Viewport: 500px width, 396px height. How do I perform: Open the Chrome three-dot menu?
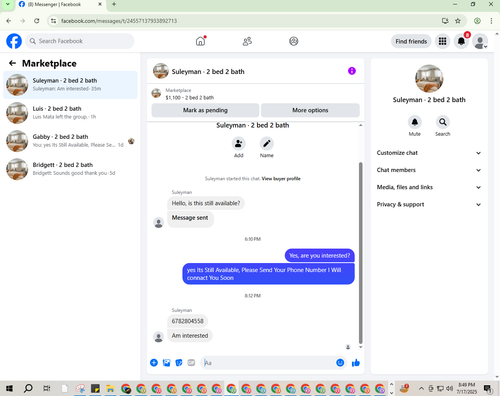tap(491, 21)
